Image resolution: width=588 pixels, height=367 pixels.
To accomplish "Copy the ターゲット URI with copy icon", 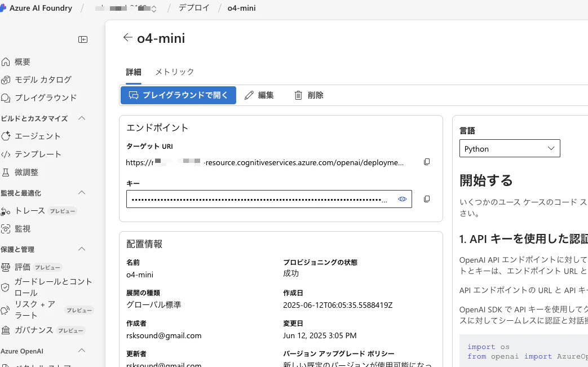I will coord(427,162).
